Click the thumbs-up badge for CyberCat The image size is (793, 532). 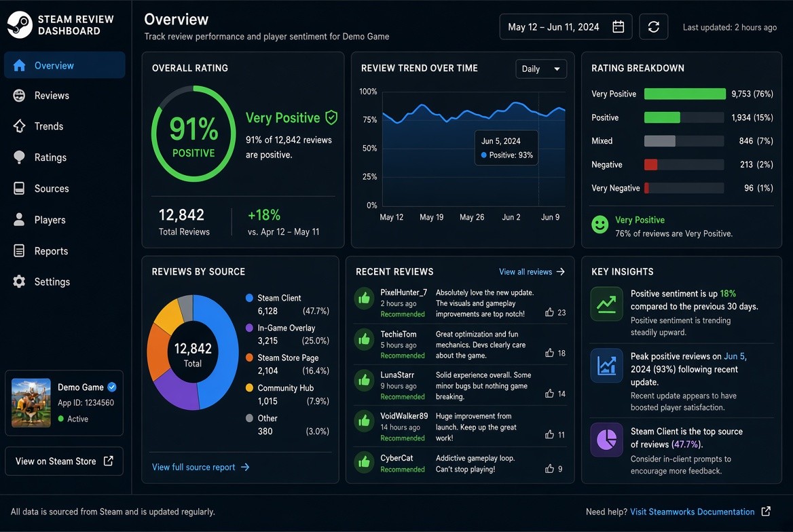[x=364, y=462]
